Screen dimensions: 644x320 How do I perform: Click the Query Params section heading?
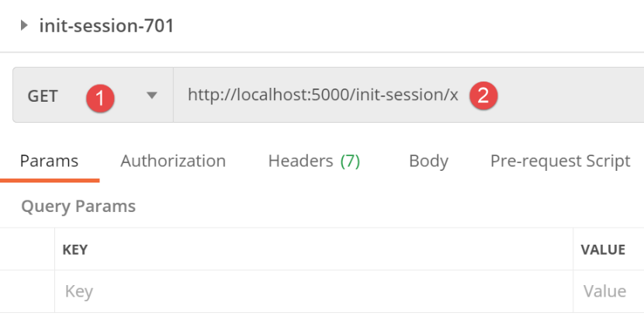click(78, 206)
